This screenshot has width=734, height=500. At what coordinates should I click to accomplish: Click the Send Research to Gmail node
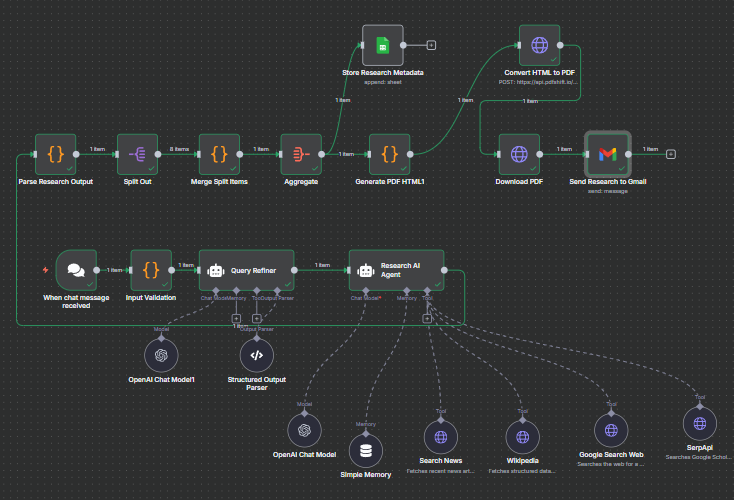[608, 154]
